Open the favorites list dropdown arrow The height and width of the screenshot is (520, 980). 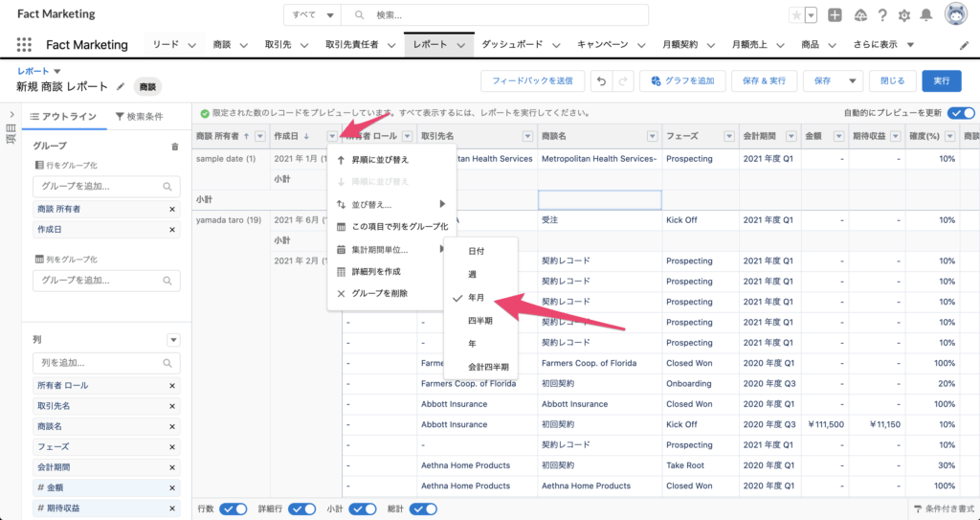pyautogui.click(x=812, y=15)
